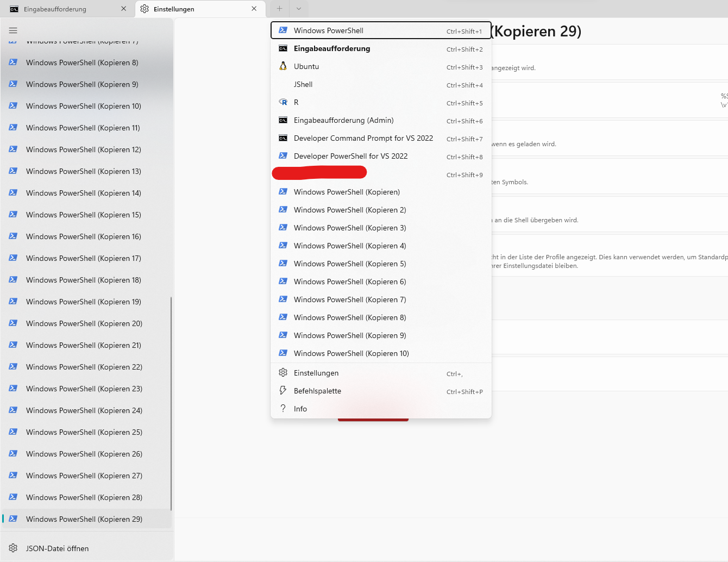Select Windows PowerShell (Kopieren 2) in menu
Screen dimensions: 728x562
381,210
